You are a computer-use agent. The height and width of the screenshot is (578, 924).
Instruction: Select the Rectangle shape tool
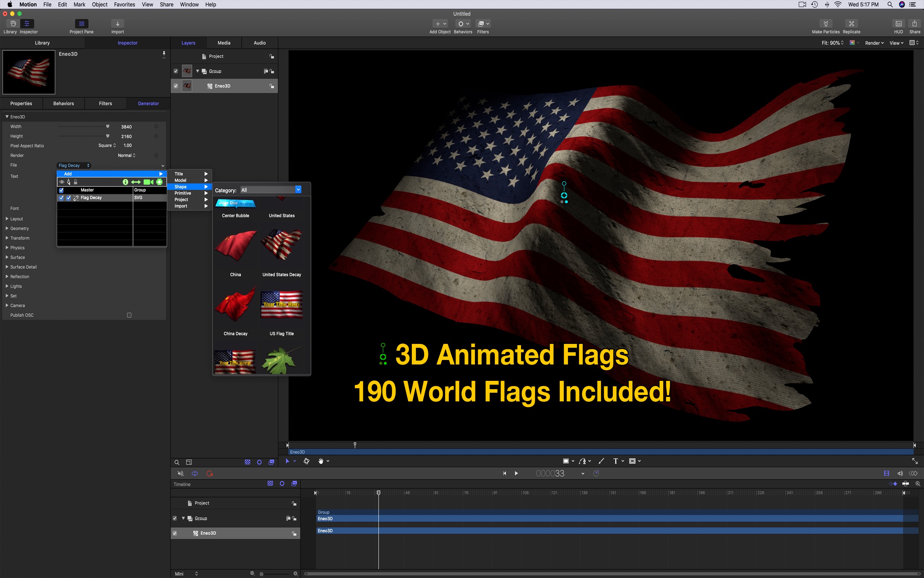[566, 461]
